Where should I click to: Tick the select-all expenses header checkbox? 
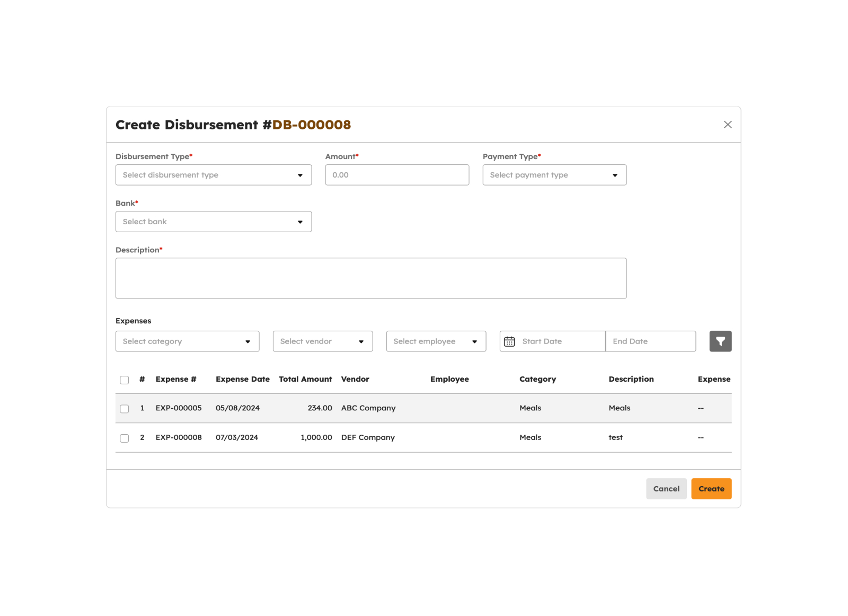[x=125, y=380]
